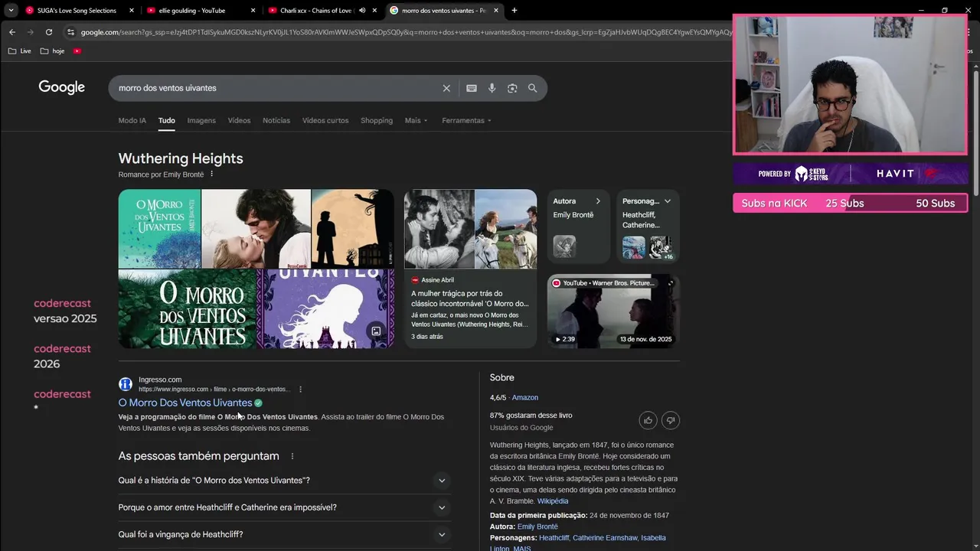Open three-dot menu beside Romance por Emily Brontë
Viewport: 980px width, 551px height.
tap(212, 174)
